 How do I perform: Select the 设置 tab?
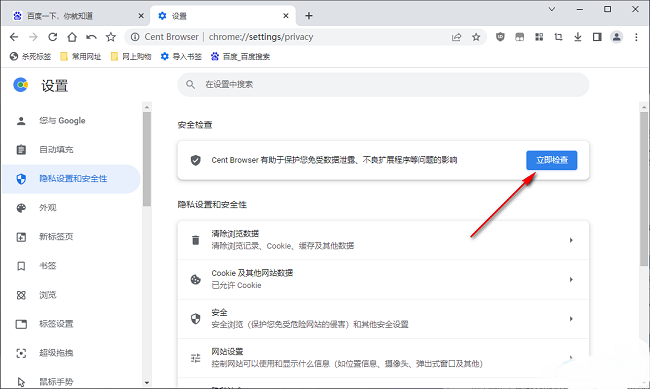tap(223, 16)
